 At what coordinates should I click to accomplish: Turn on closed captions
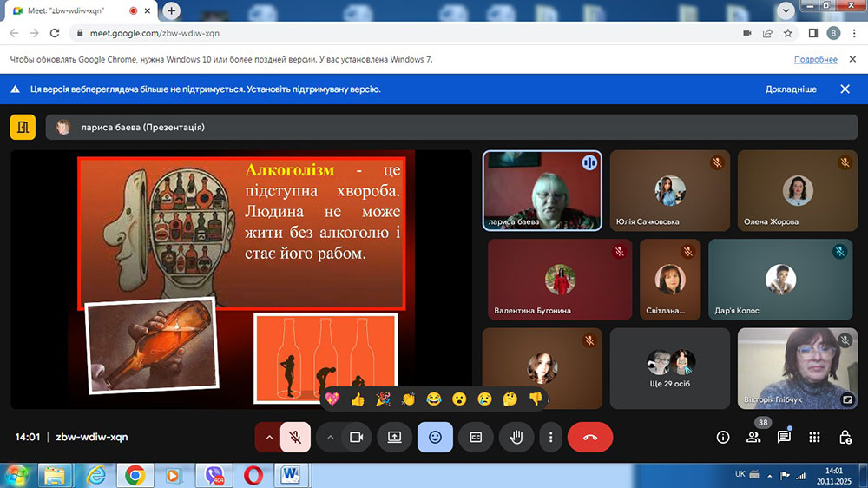pyautogui.click(x=476, y=438)
